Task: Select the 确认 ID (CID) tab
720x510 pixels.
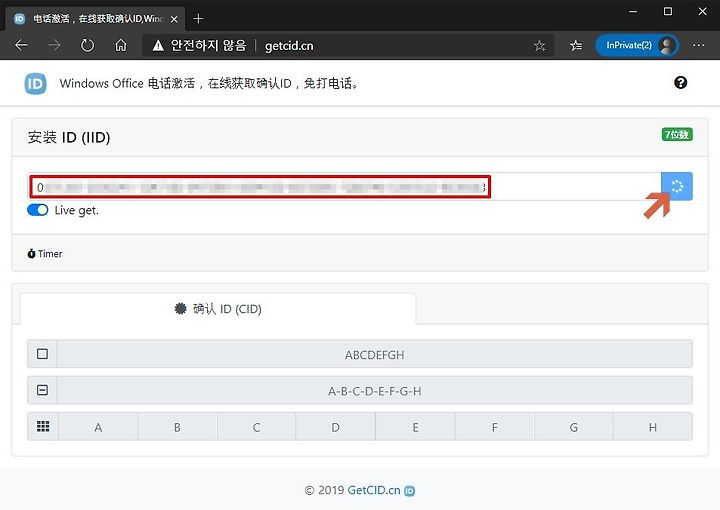Action: [218, 309]
